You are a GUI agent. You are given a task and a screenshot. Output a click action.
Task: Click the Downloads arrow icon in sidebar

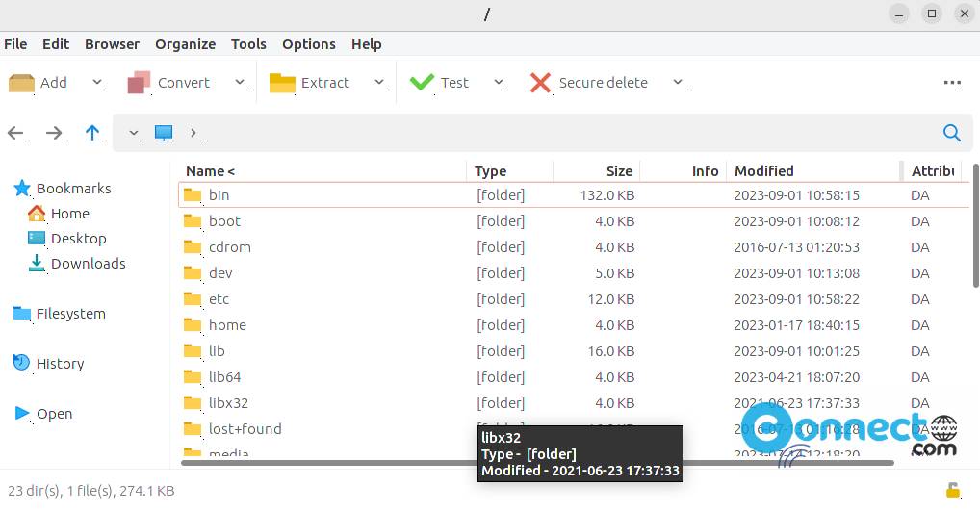click(37, 263)
